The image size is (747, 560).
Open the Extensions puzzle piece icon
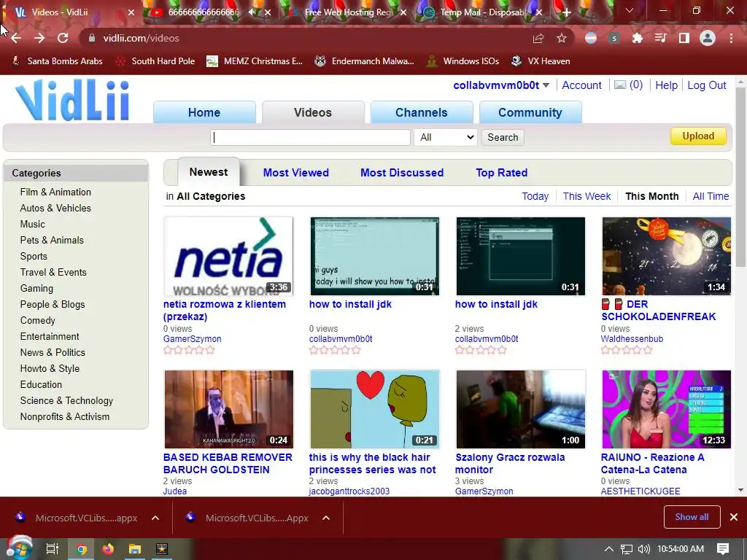point(638,38)
